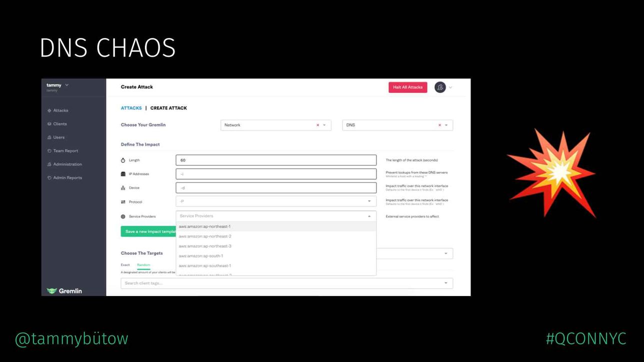Click the Team Report icon in sidebar
This screenshot has width=644, height=362.
point(49,151)
